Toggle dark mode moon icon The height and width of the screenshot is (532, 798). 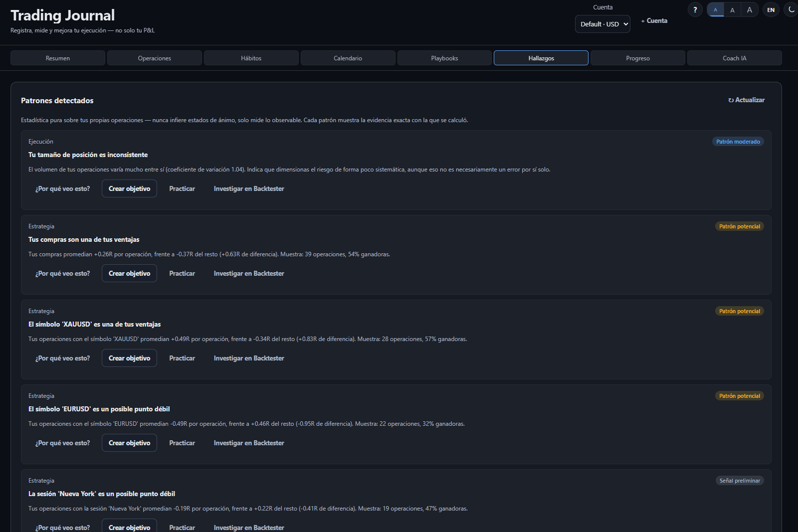click(x=791, y=9)
